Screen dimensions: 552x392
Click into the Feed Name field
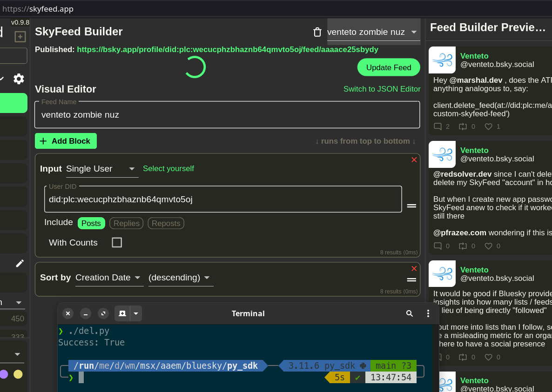point(227,114)
